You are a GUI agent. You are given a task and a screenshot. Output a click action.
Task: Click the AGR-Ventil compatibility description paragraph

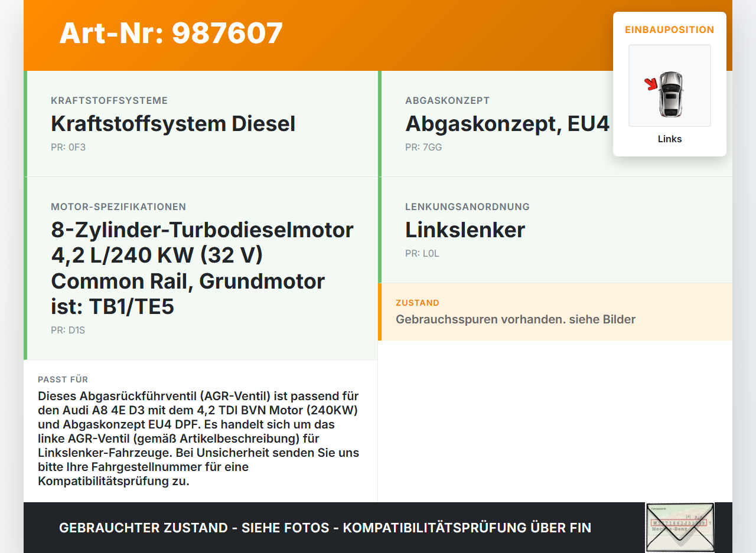coord(198,439)
